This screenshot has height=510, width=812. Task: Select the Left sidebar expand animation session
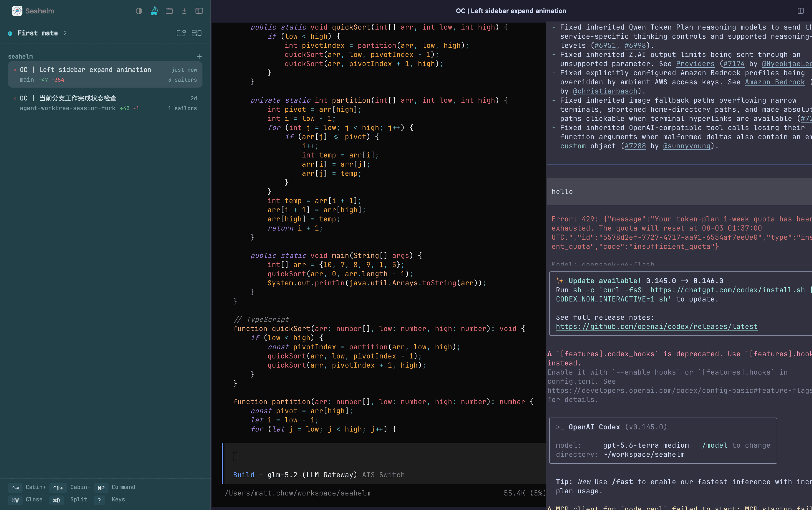pyautogui.click(x=105, y=74)
